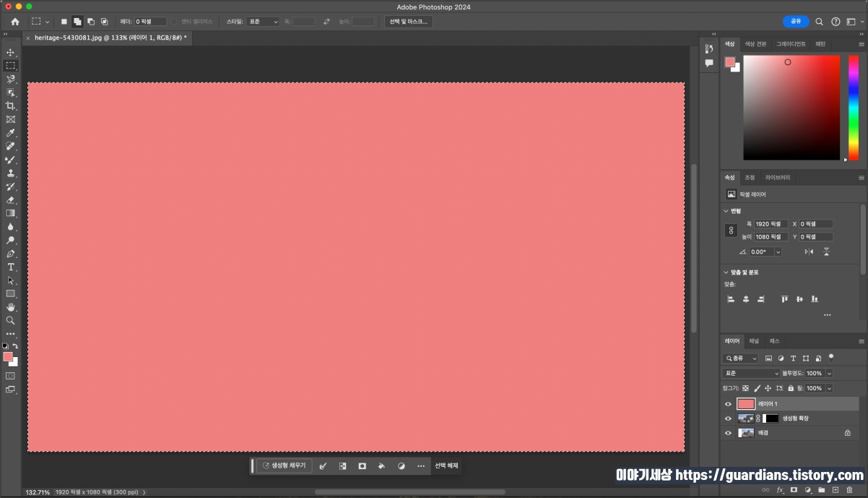Click the 공유 share button
This screenshot has width=868, height=498.
tap(796, 22)
